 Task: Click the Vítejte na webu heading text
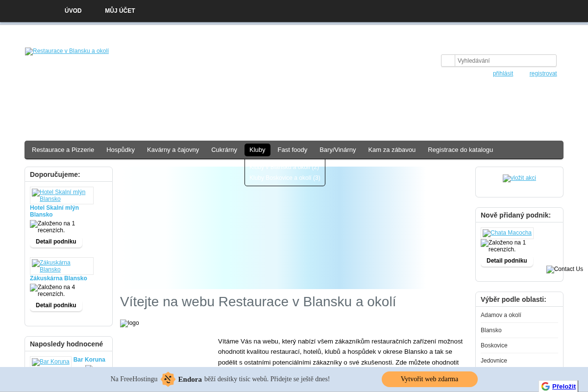click(258, 302)
